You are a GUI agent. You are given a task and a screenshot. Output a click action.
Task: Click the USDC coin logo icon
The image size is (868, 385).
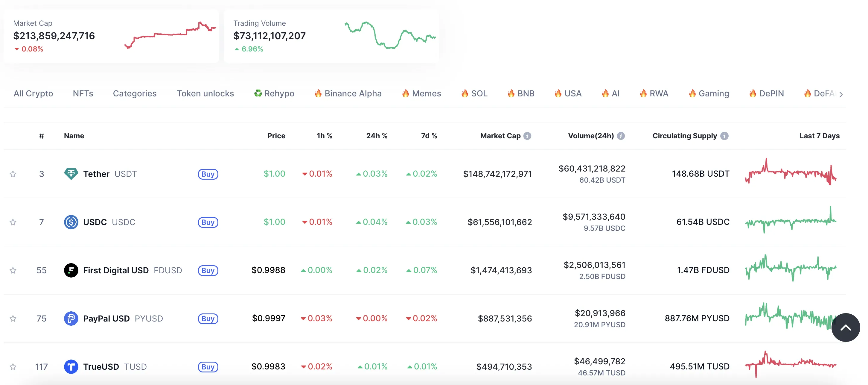[x=71, y=222]
